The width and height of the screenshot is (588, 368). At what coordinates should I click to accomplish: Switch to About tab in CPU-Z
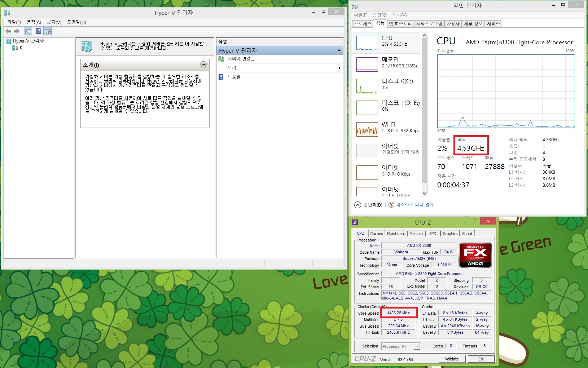point(467,234)
